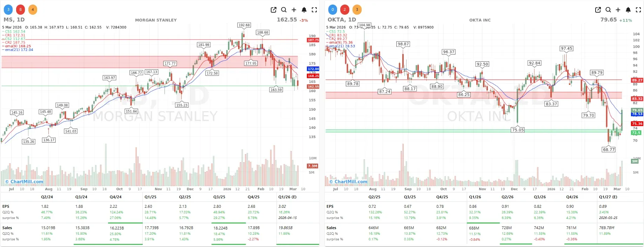Click the Q2/25 column header in the OKTA table
The height and width of the screenshot is (247, 644).
(375, 197)
